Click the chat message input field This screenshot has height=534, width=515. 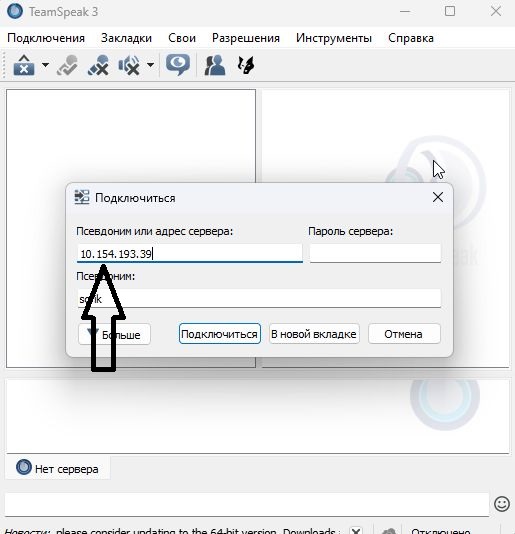point(247,504)
